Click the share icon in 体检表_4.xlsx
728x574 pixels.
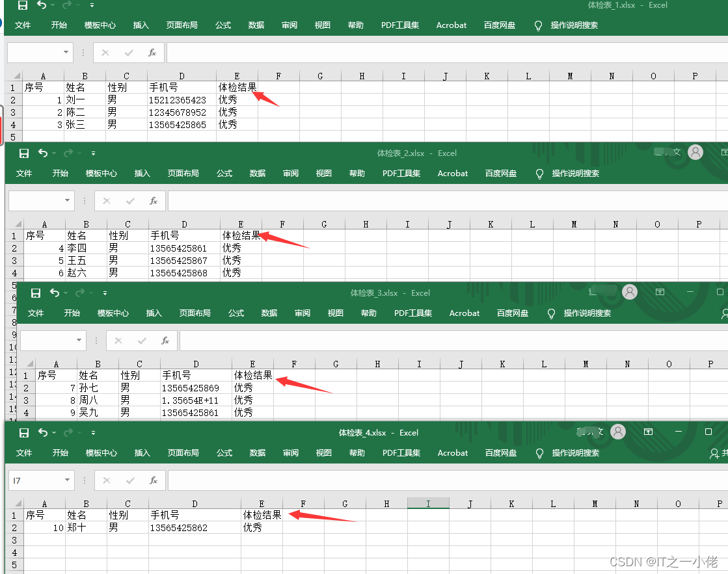[714, 453]
